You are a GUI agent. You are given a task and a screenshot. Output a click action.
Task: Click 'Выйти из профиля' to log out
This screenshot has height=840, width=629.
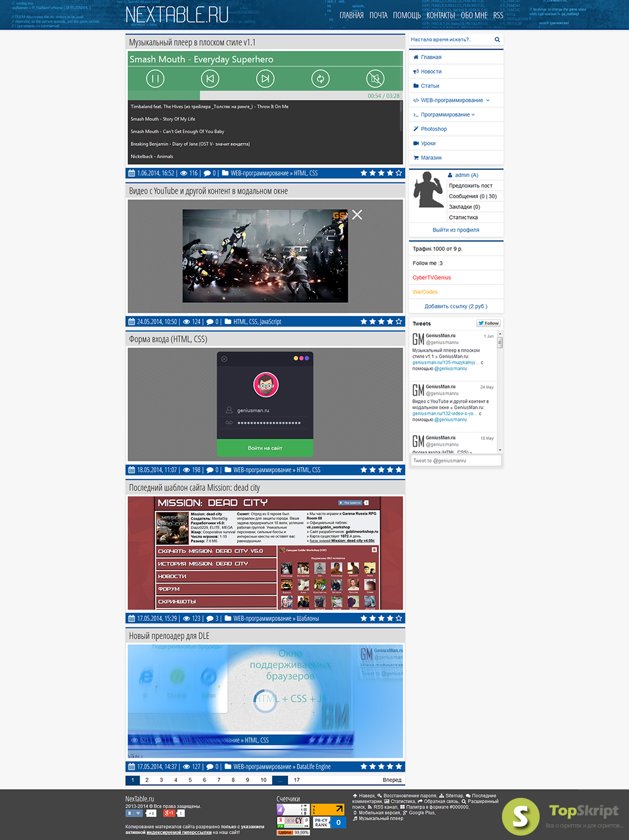(456, 230)
